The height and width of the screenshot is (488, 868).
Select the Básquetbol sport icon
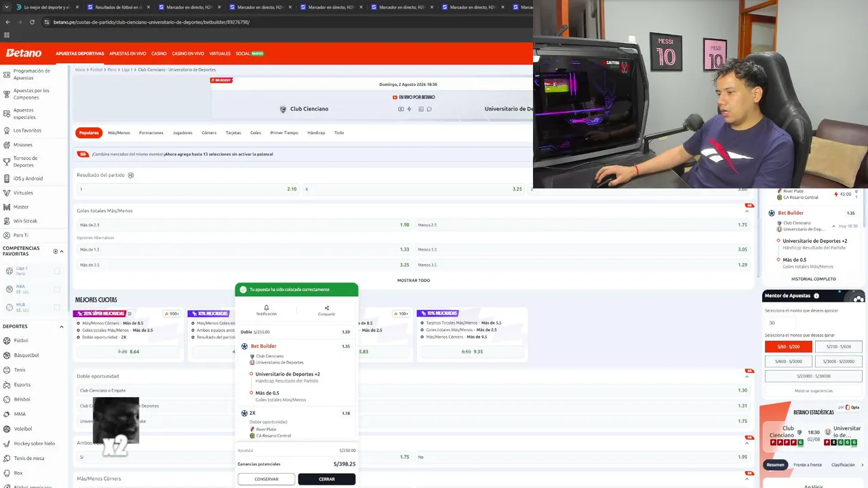[7, 355]
